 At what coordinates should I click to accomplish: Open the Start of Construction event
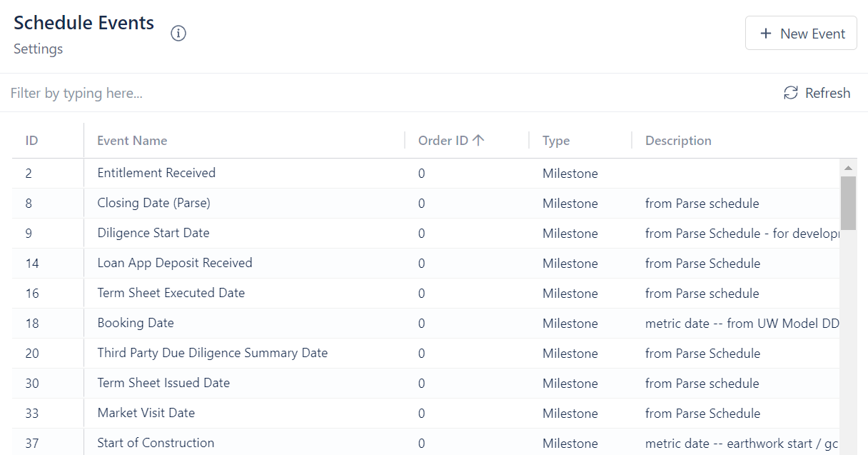point(156,444)
